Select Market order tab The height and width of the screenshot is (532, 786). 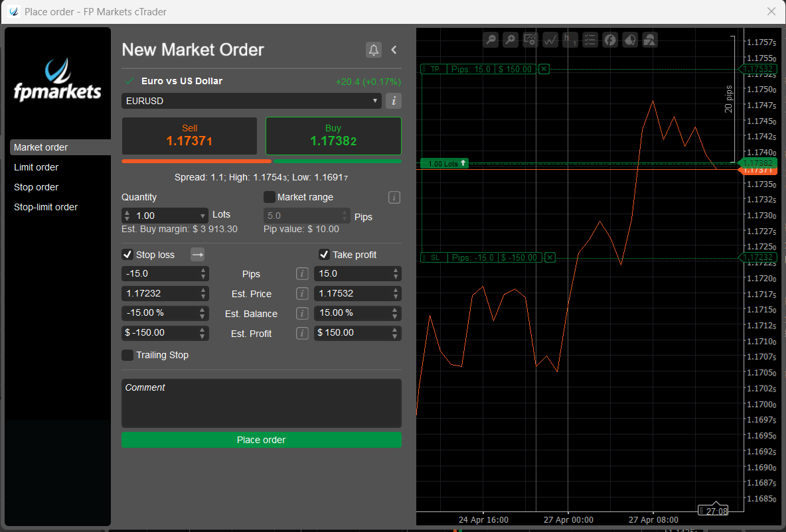pyautogui.click(x=60, y=147)
